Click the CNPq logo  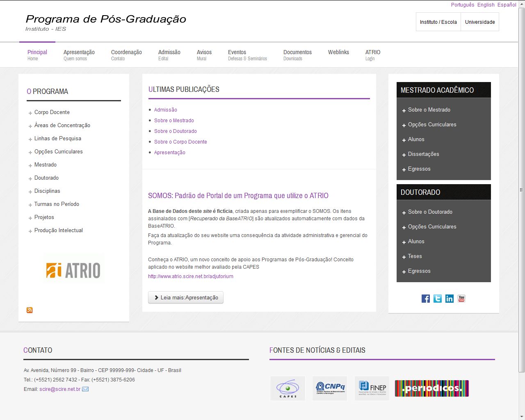[x=330, y=388]
